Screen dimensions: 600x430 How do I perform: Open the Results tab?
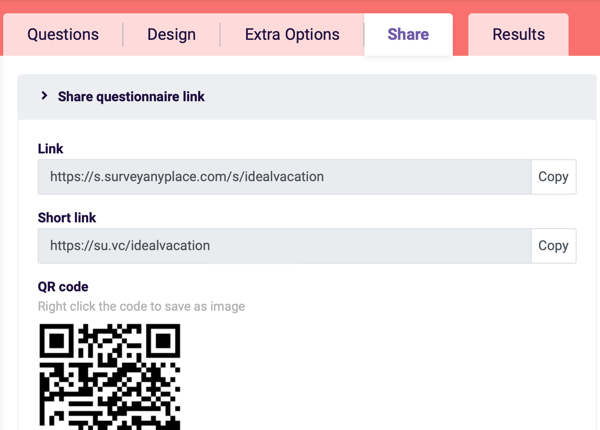(518, 34)
